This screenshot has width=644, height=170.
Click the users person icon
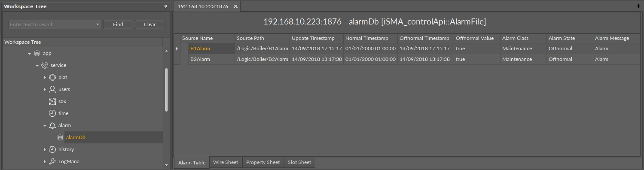coord(52,89)
